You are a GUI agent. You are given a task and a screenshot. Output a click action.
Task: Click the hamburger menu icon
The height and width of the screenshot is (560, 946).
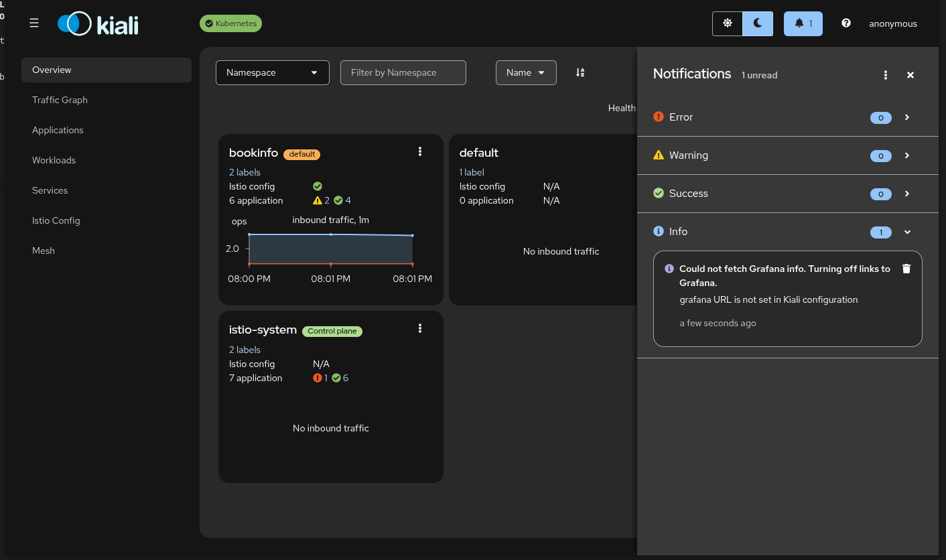click(x=34, y=23)
